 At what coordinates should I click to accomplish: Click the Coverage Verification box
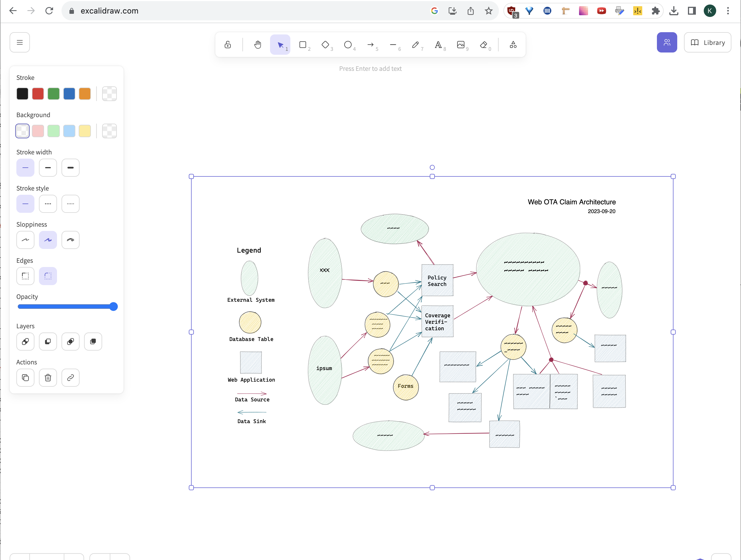(x=437, y=321)
